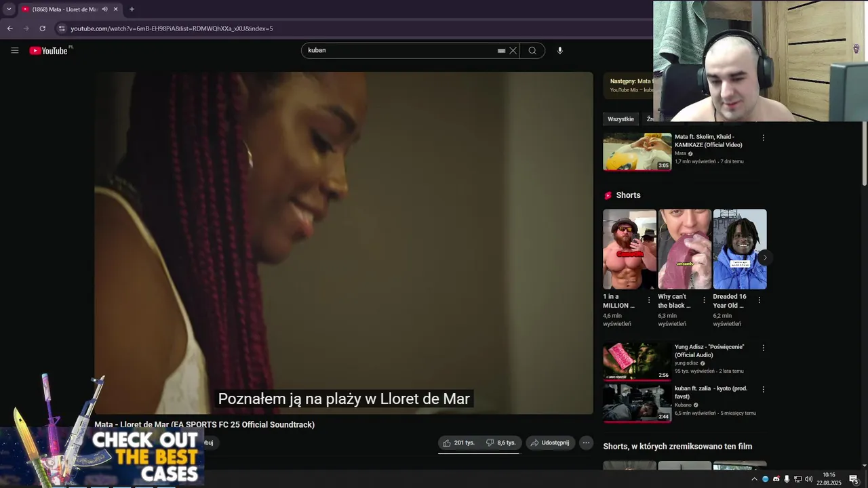The image size is (868, 488).
Task: Open title Yung Adisz - Poświęcenie (Official Audio)
Action: coord(709,350)
